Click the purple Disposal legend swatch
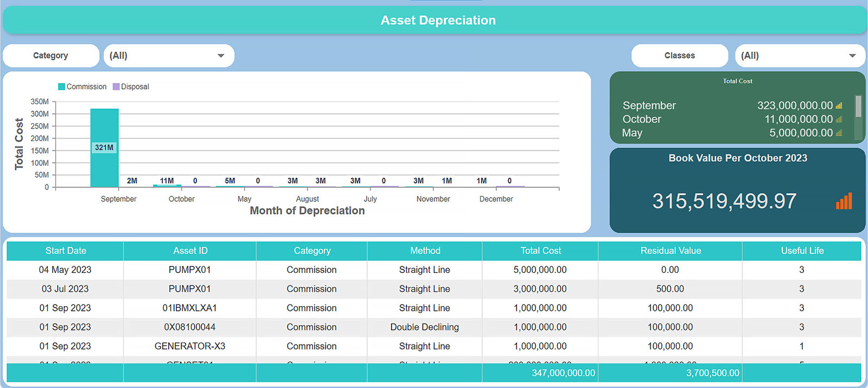Viewport: 868px width, 388px height. click(116, 87)
